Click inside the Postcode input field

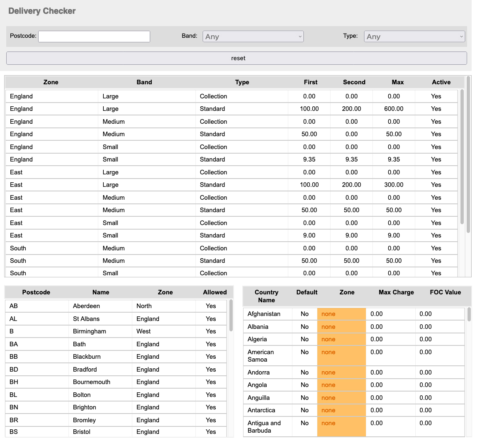[94, 36]
